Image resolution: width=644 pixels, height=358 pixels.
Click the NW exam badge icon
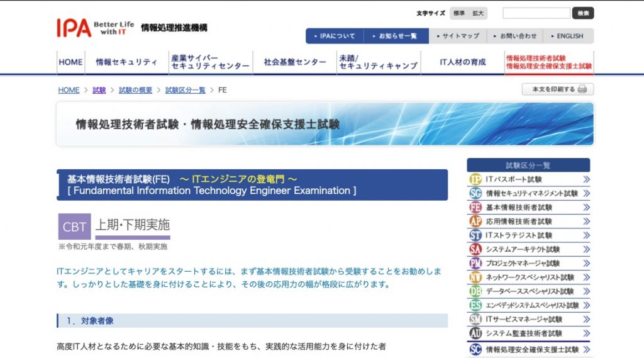pos(475,277)
